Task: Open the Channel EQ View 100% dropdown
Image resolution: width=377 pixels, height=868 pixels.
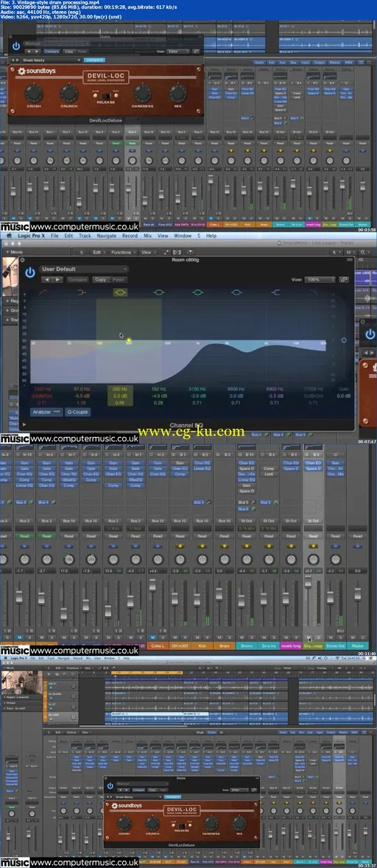Action: 320,279
